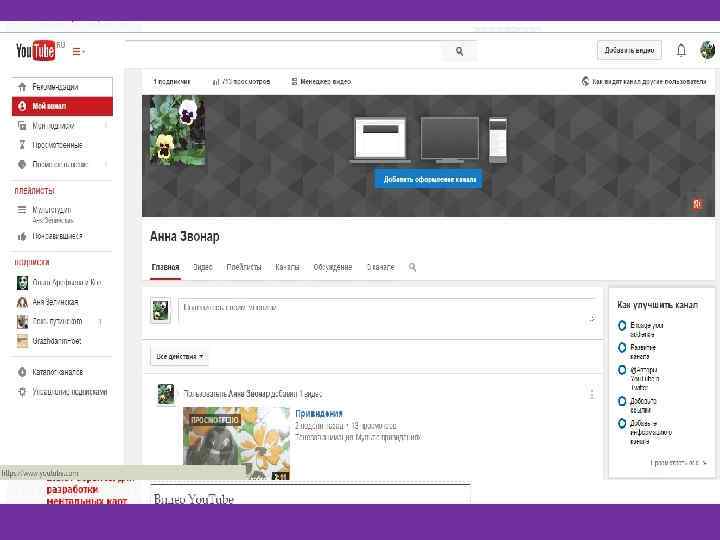This screenshot has width=720, height=540.
Task: Click the 1 подписчик counter
Action: (x=171, y=81)
